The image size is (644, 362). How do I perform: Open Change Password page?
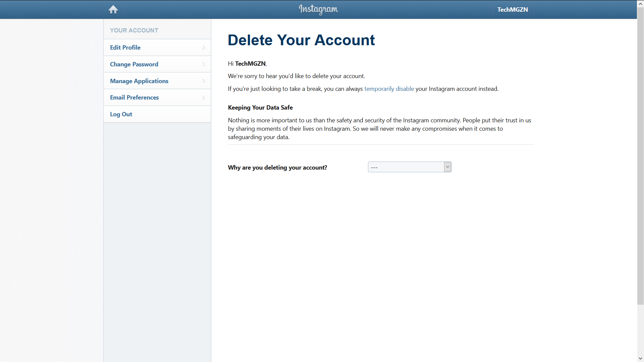pyautogui.click(x=157, y=64)
